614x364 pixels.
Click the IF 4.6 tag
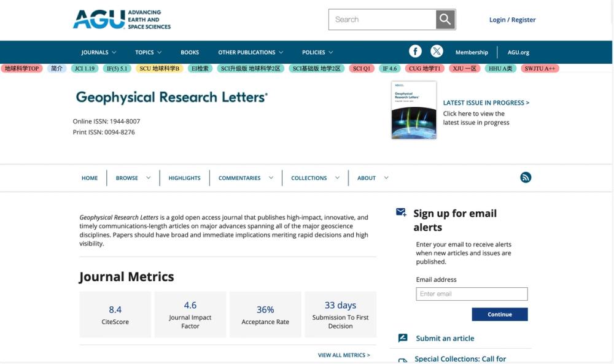[x=390, y=69]
